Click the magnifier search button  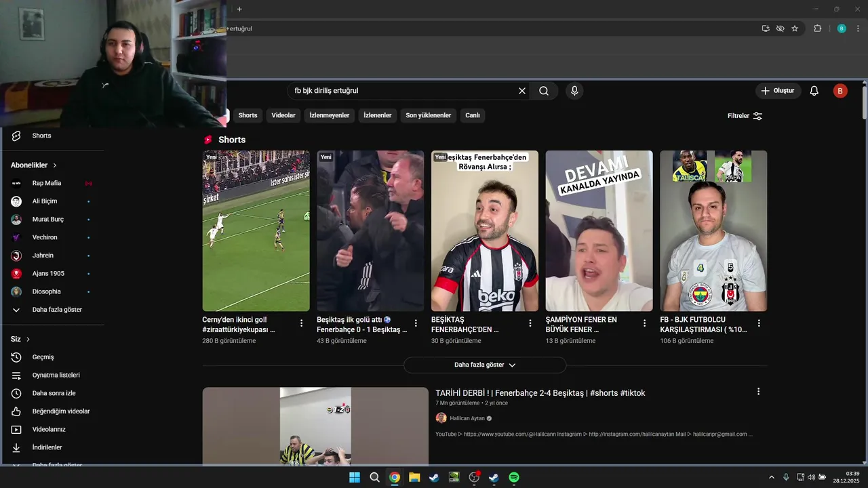point(544,91)
